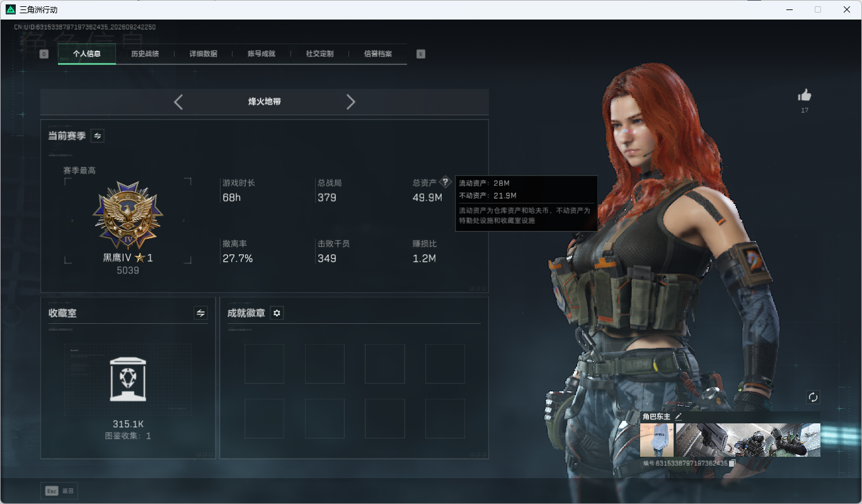Switch to next game mode with right arrow
Viewport: 862px width, 504px height.
351,102
